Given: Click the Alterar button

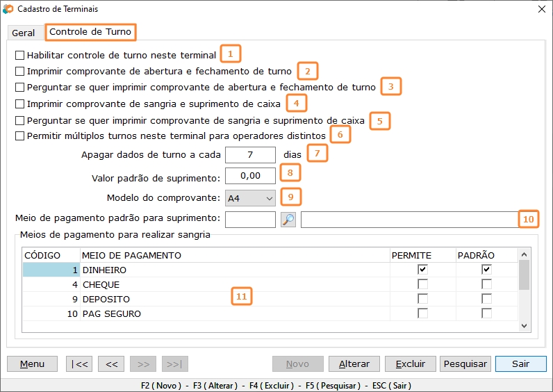Looking at the screenshot, I should tap(354, 364).
